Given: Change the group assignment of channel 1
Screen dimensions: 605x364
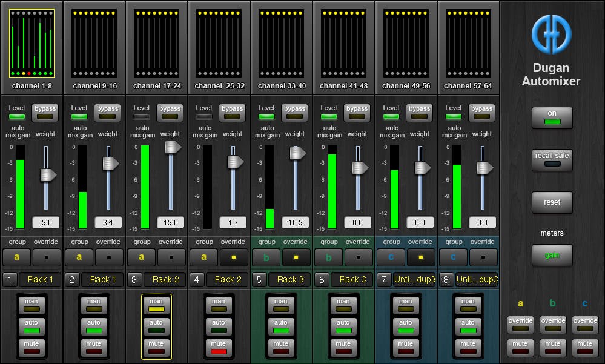Looking at the screenshot, I should point(17,257).
